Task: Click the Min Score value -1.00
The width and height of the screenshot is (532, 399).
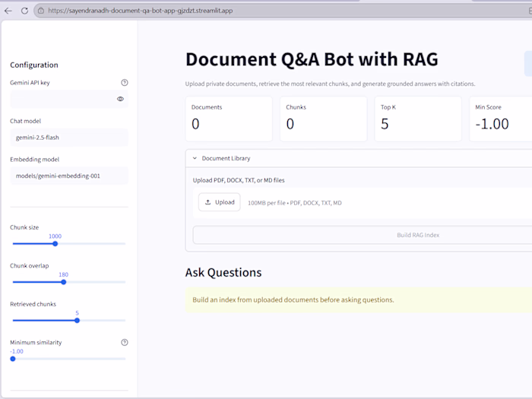Action: 492,124
